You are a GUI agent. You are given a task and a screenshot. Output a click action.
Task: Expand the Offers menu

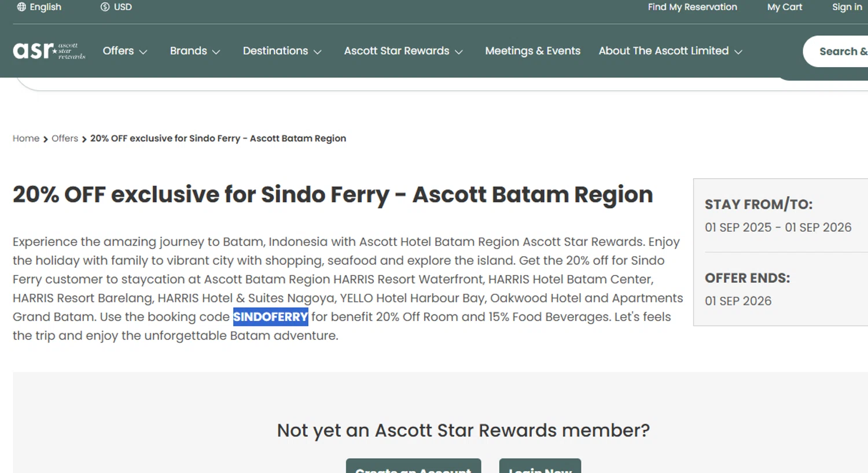pos(125,51)
